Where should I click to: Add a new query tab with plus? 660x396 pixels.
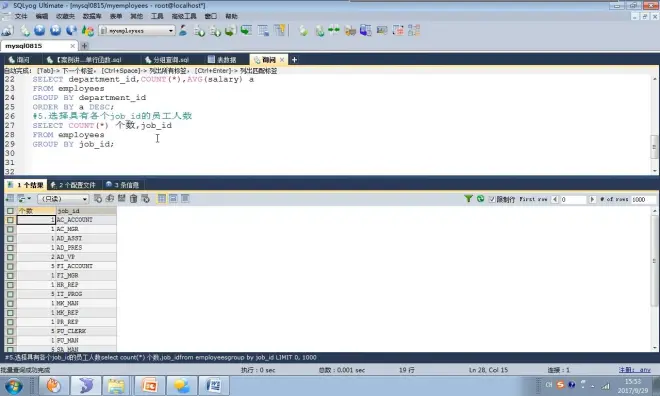(x=294, y=60)
